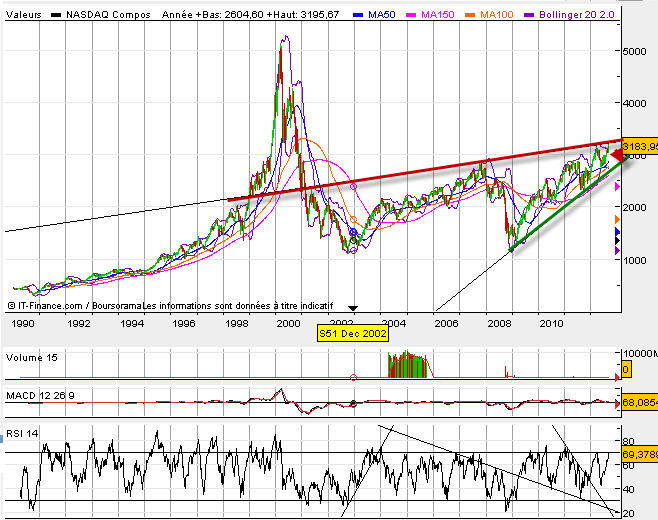
Task: Click the black NASDAQ Compos legend swatch
Action: click(56, 15)
